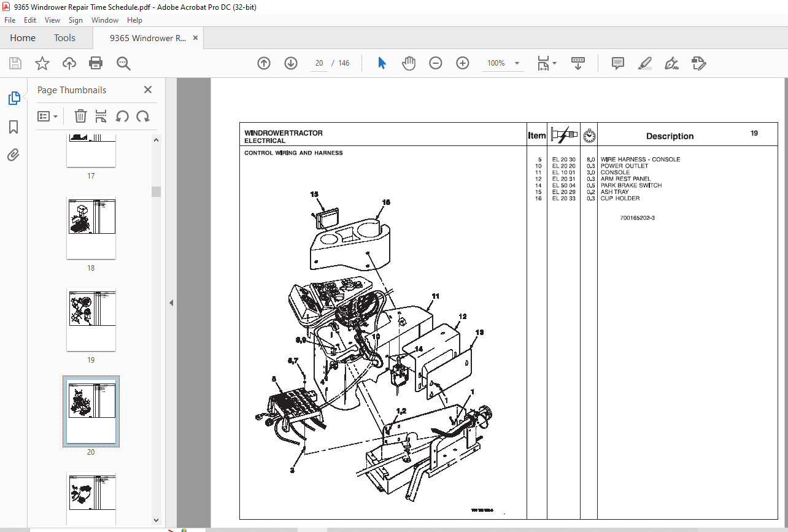Click thumbnails scrollbar down arrow
The width and height of the screenshot is (788, 532).
156,520
